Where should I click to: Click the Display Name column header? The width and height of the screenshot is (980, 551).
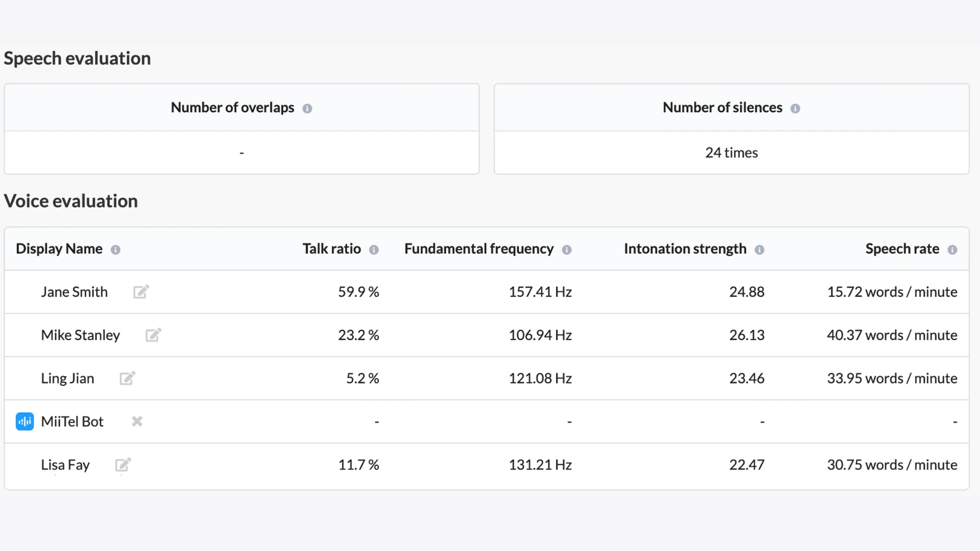(59, 249)
